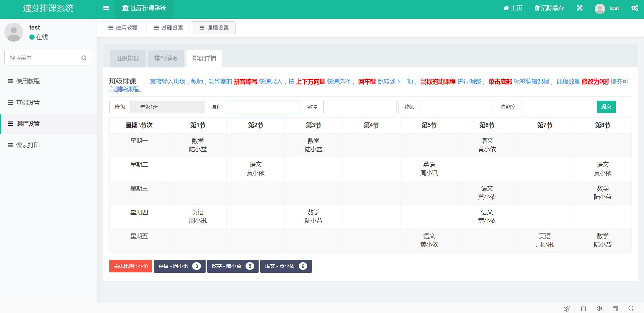The image size is (644, 313).
Task: Click the trash icon in bottom bar
Action: [x=584, y=309]
